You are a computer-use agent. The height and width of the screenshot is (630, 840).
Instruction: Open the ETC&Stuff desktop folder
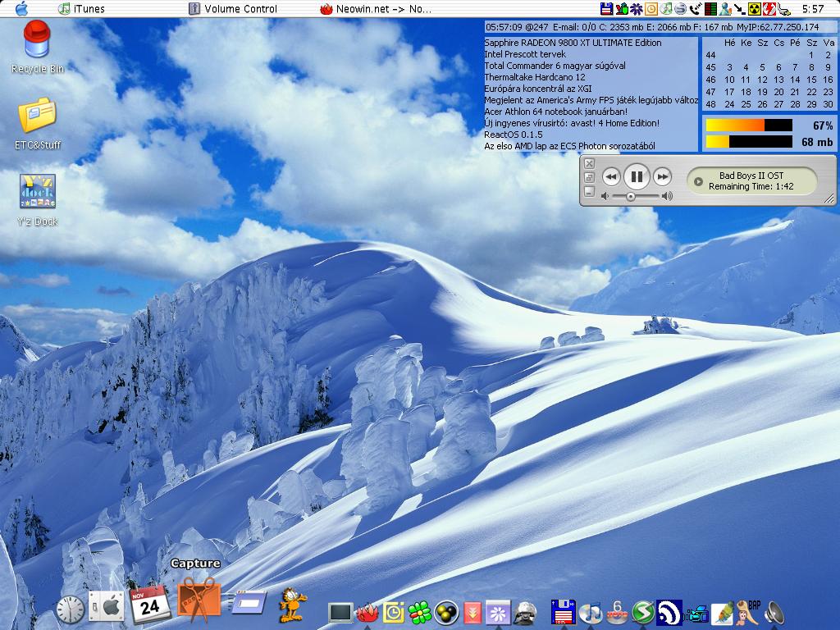(x=37, y=116)
